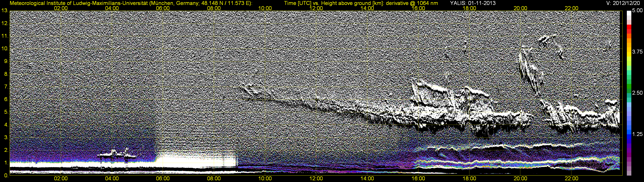Click the 20:00 label on the bottom time axis

[x=520, y=179]
